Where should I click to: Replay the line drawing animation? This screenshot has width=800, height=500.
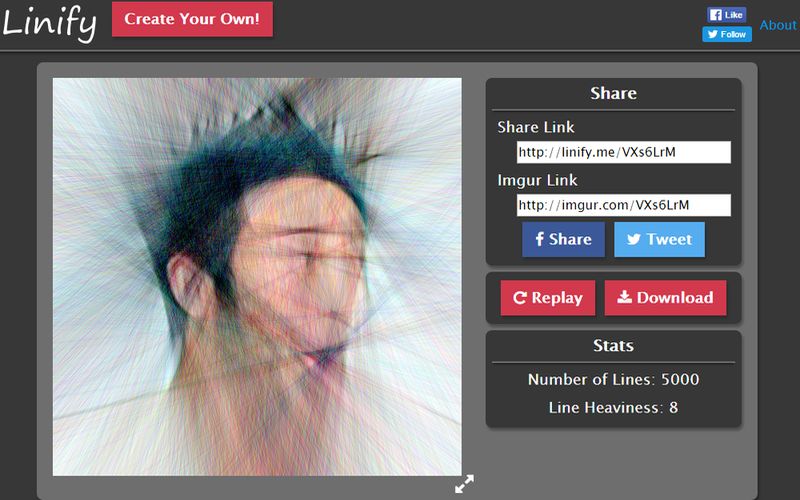(x=547, y=298)
